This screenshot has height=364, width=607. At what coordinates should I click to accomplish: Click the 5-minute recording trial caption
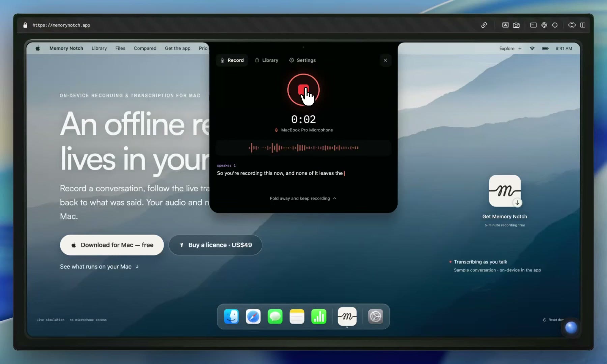(x=504, y=225)
